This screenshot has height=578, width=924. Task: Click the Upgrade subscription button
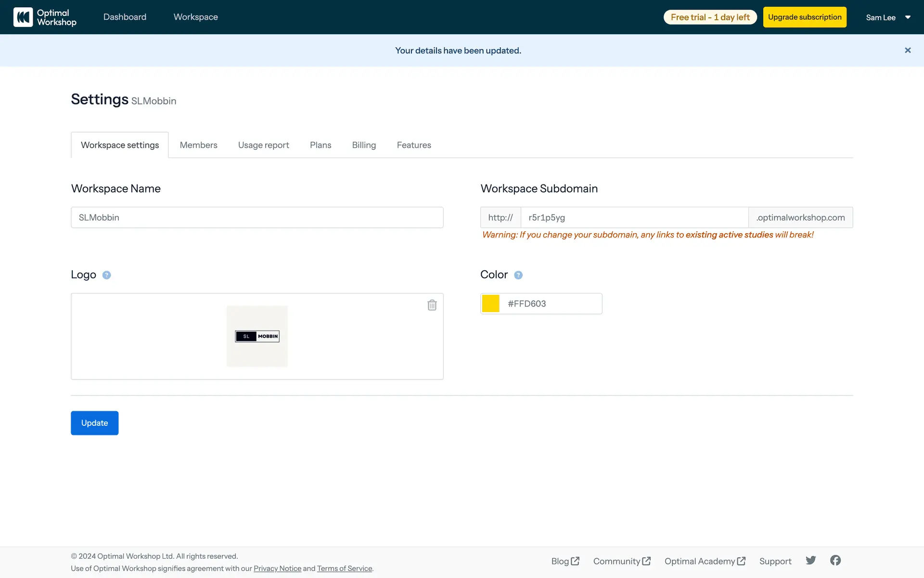[805, 17]
